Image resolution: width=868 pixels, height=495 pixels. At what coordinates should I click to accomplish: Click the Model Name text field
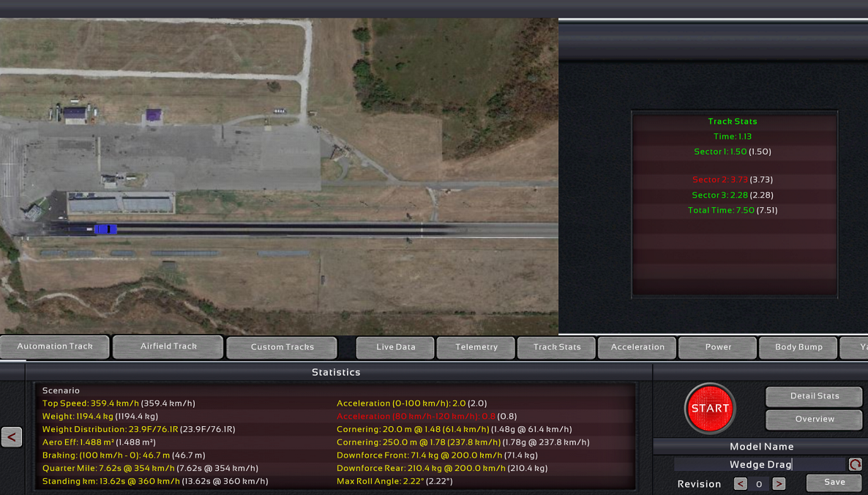pyautogui.click(x=760, y=464)
